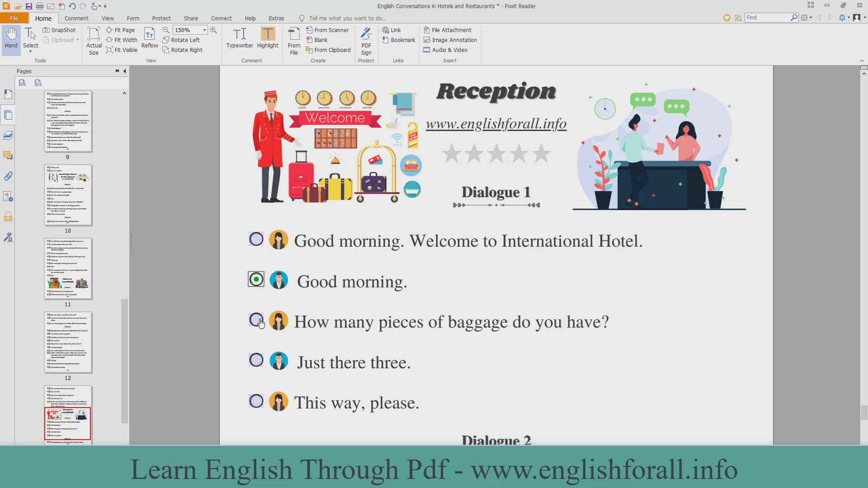Collapse the Pages navigation panel
Screen dimensions: 868x488
pyautogui.click(x=125, y=71)
